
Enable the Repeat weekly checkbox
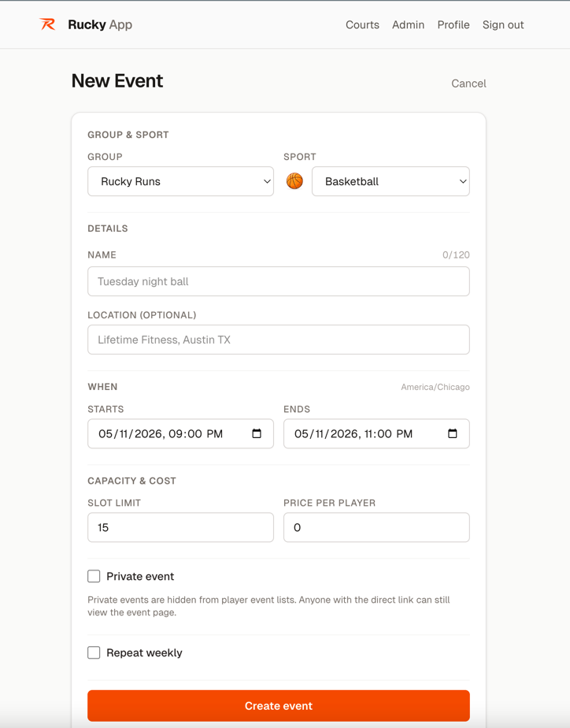(x=94, y=652)
